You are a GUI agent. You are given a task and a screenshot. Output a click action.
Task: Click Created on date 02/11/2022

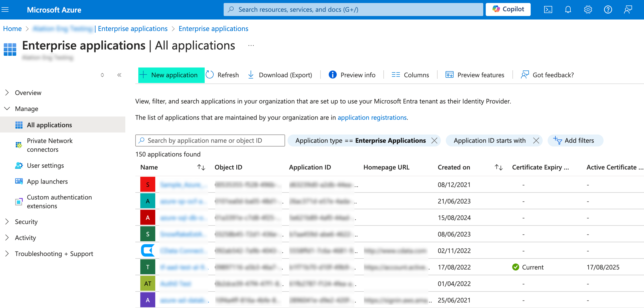pyautogui.click(x=454, y=251)
